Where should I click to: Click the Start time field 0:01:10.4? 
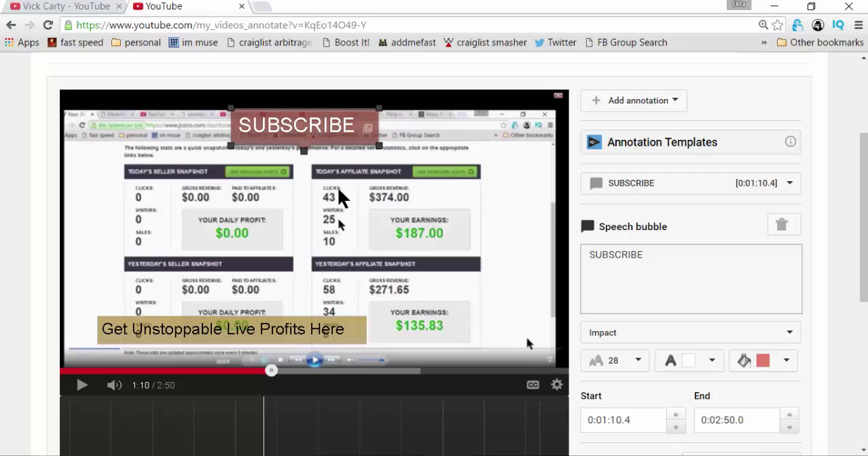pyautogui.click(x=623, y=420)
